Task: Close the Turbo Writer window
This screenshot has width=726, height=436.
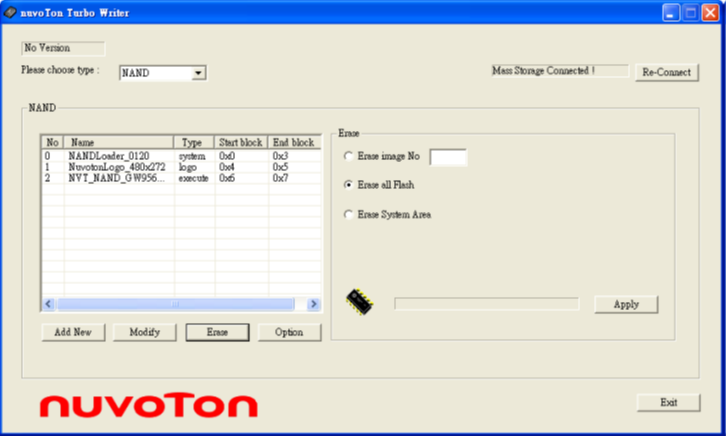Action: [x=710, y=13]
